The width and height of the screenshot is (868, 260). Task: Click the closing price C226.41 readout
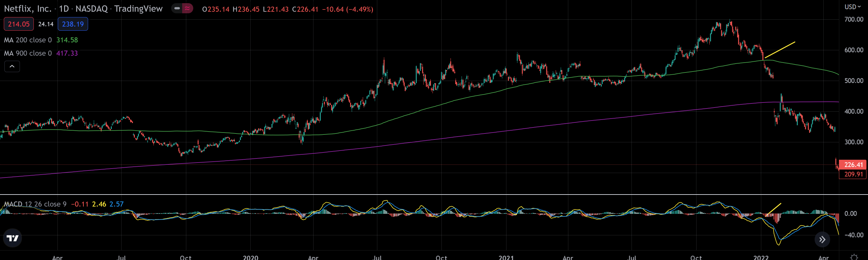(x=305, y=9)
